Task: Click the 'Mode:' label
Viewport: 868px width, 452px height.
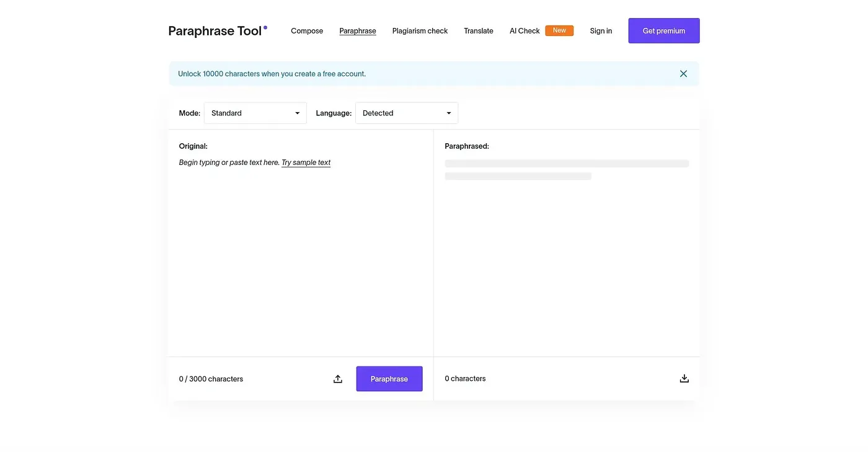Action: 190,113
